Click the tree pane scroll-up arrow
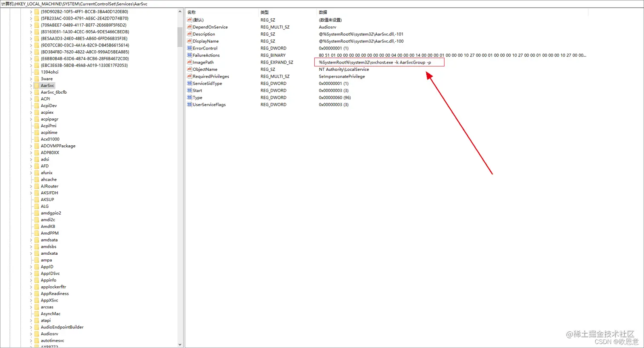 point(180,12)
